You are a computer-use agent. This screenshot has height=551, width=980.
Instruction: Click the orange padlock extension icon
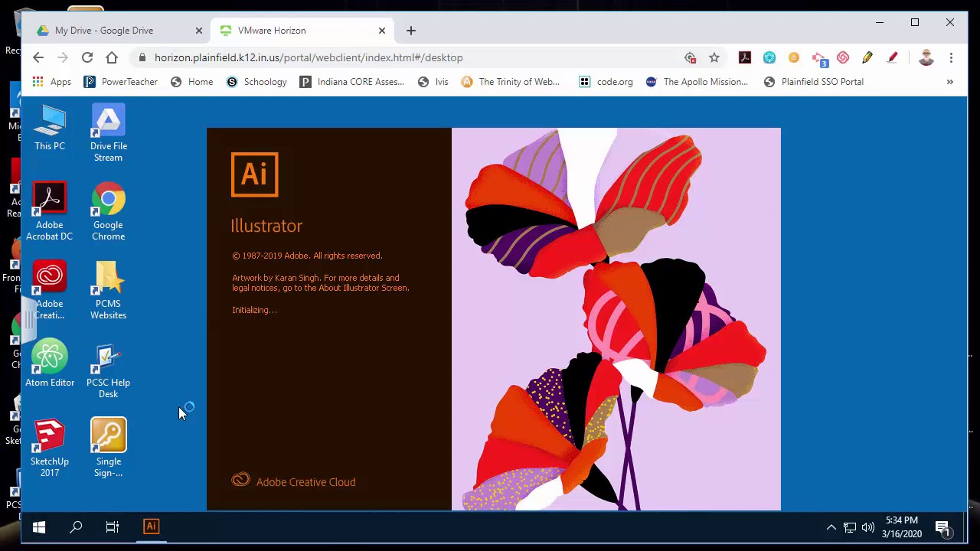click(794, 57)
